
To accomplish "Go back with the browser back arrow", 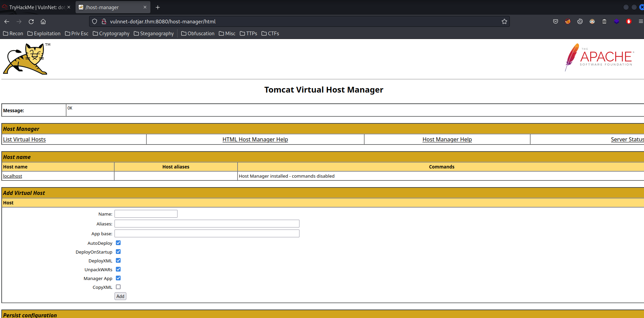I will (x=7, y=22).
